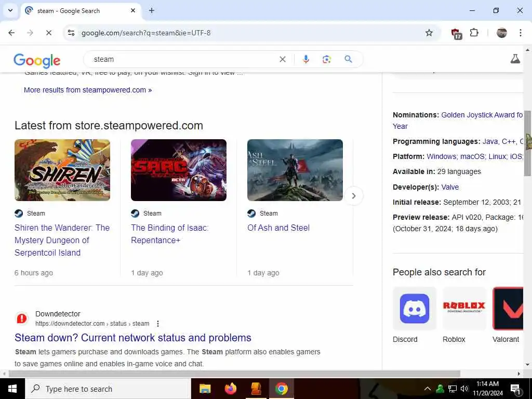Screen dimensions: 532x399
Task: Open the Of Ash and Steel thumbnail
Action: tap(295, 170)
